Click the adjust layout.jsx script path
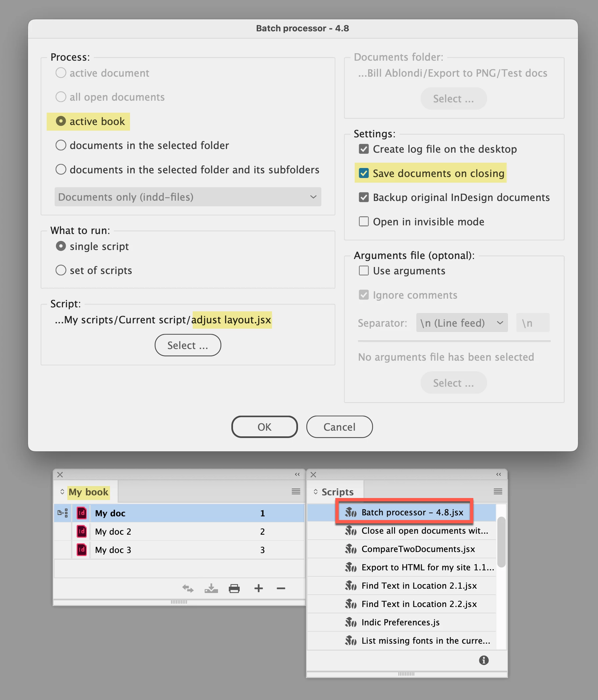The height and width of the screenshot is (700, 598). (x=231, y=320)
